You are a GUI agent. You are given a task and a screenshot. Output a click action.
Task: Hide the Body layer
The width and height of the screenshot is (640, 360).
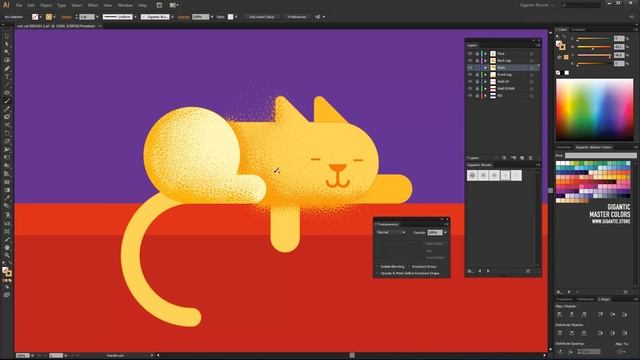(470, 67)
